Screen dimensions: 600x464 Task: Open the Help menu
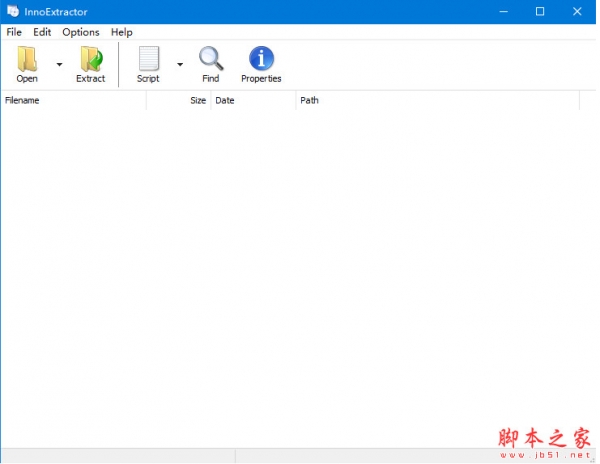point(122,32)
